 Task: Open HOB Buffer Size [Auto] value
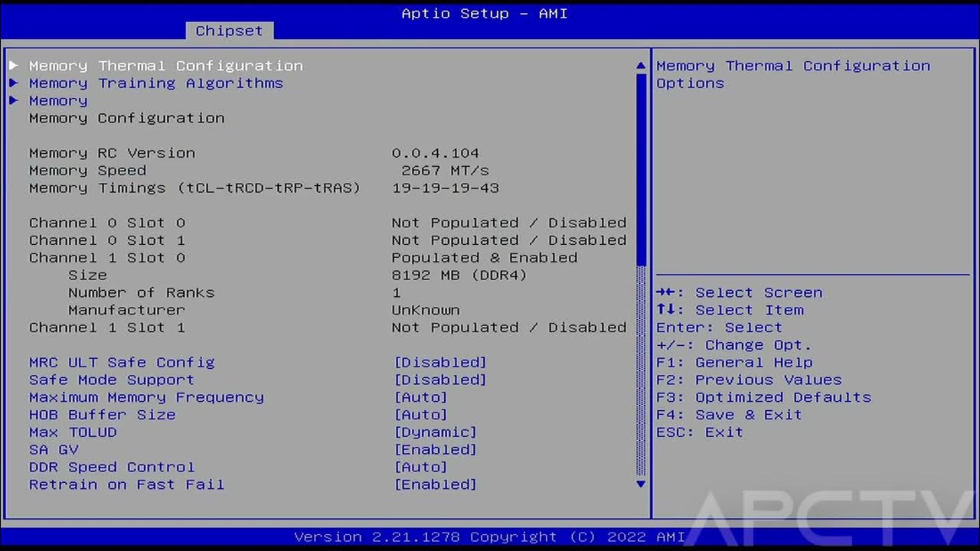click(x=420, y=416)
